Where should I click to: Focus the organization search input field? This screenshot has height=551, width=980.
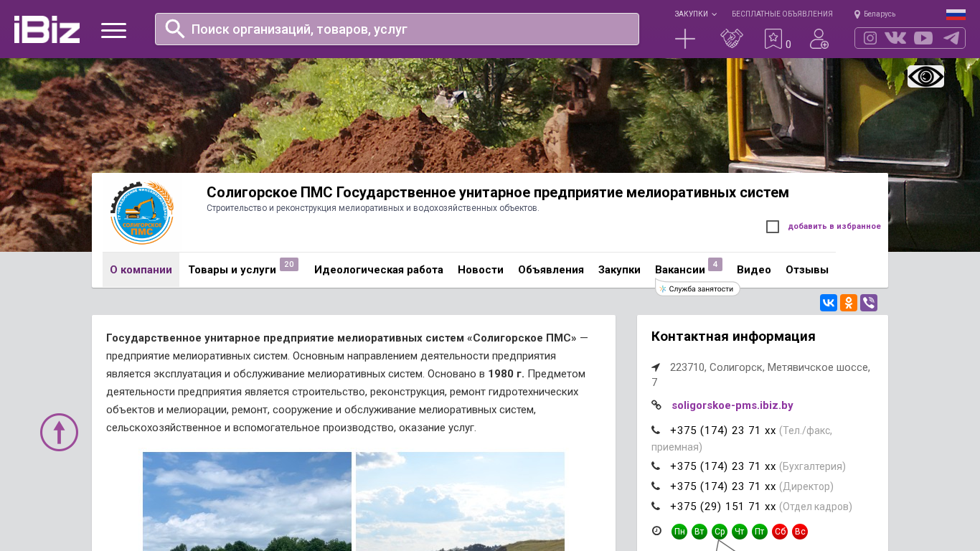tap(397, 29)
